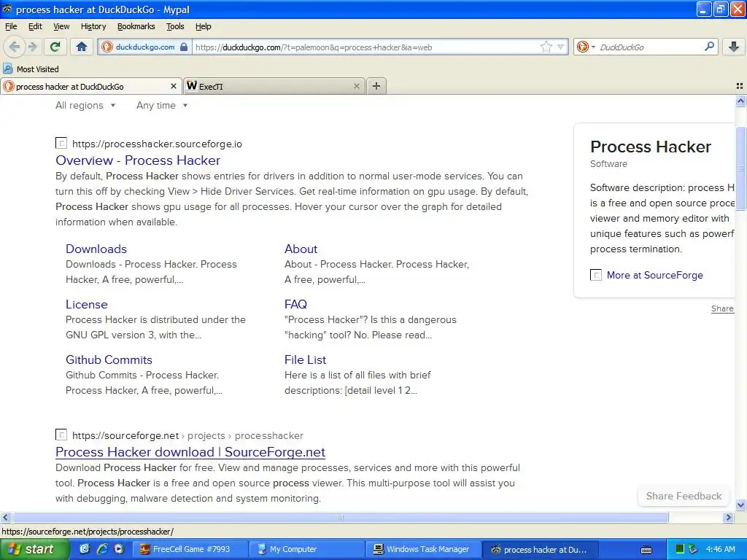747x560 pixels.
Task: Open the License sitelink
Action: pos(87,304)
